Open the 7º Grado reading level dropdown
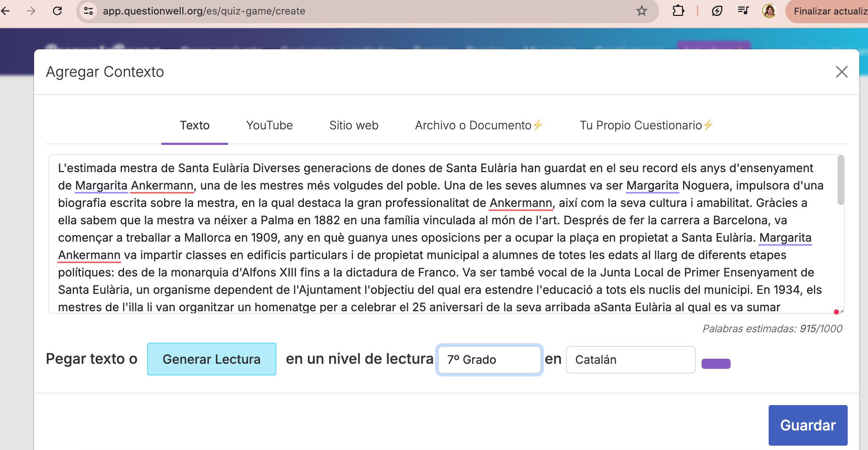The width and height of the screenshot is (868, 450). point(489,359)
